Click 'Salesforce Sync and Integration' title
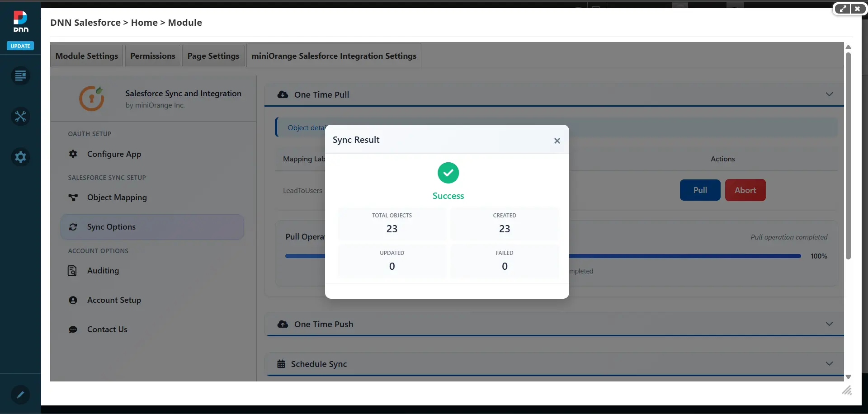The width and height of the screenshot is (868, 414). pyautogui.click(x=183, y=93)
